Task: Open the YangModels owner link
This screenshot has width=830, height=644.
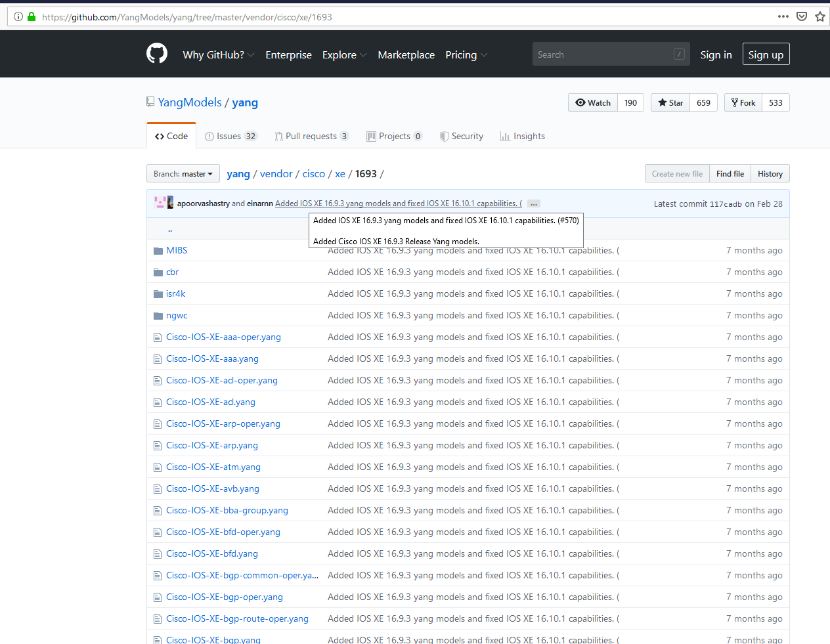Action: point(190,102)
